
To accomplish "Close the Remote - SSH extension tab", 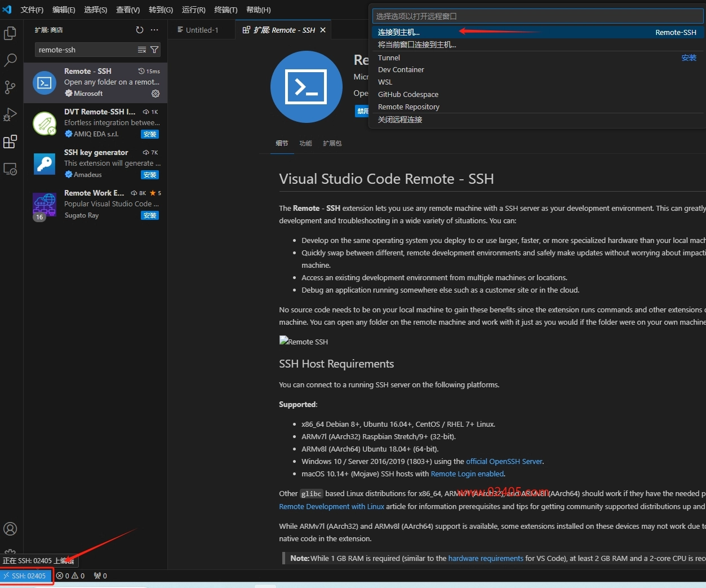I will [x=323, y=30].
